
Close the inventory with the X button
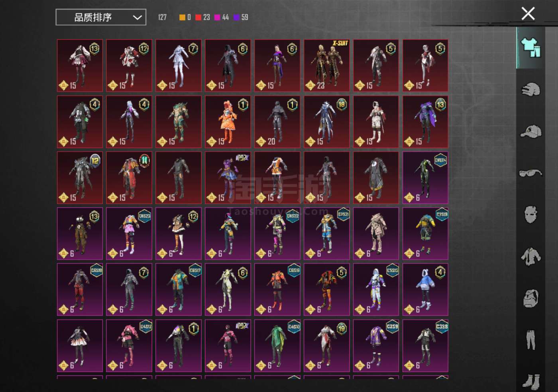tap(528, 14)
